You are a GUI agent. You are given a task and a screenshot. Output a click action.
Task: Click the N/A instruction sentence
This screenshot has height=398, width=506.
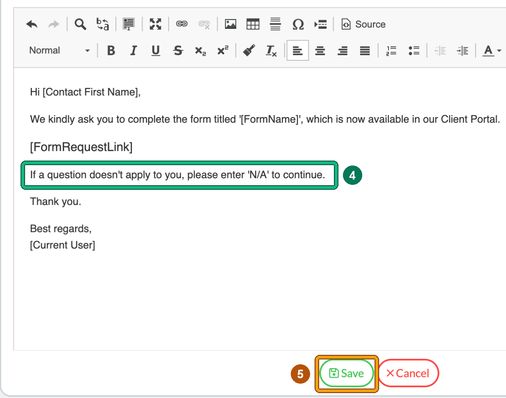pyautogui.click(x=177, y=175)
